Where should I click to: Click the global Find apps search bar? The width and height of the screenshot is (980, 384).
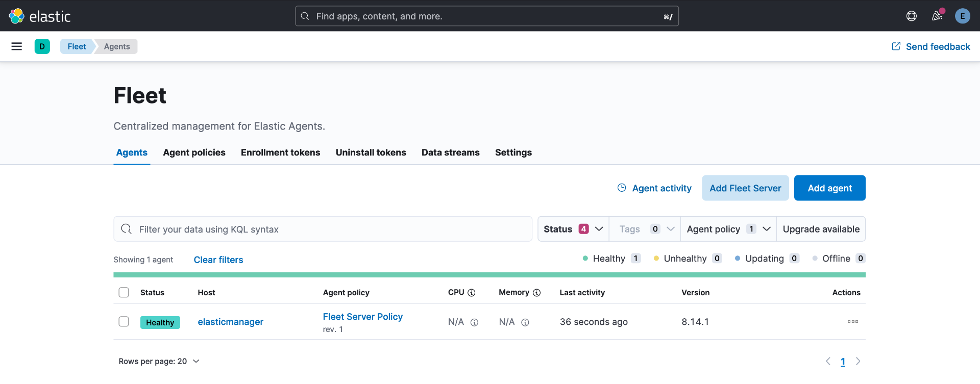487,16
